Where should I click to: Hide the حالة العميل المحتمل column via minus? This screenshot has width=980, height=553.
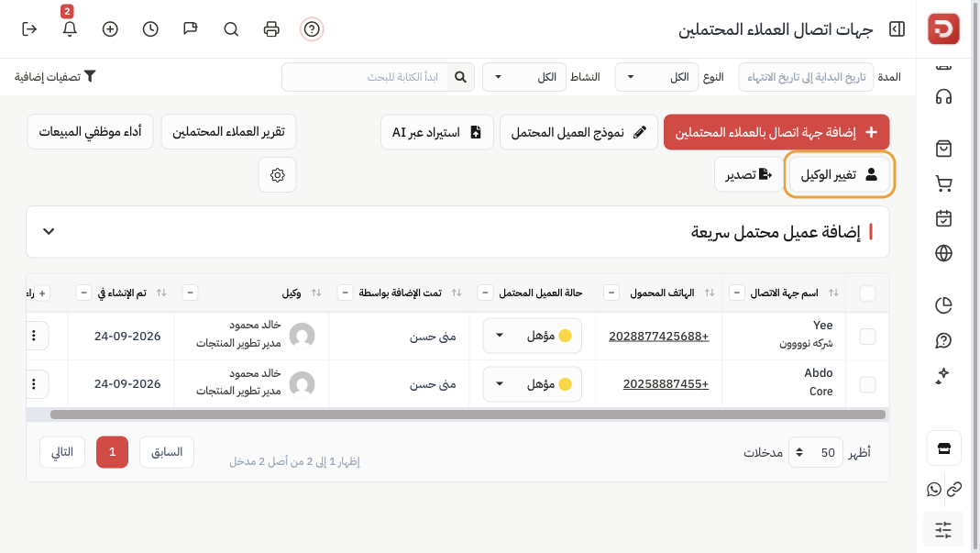tap(485, 293)
